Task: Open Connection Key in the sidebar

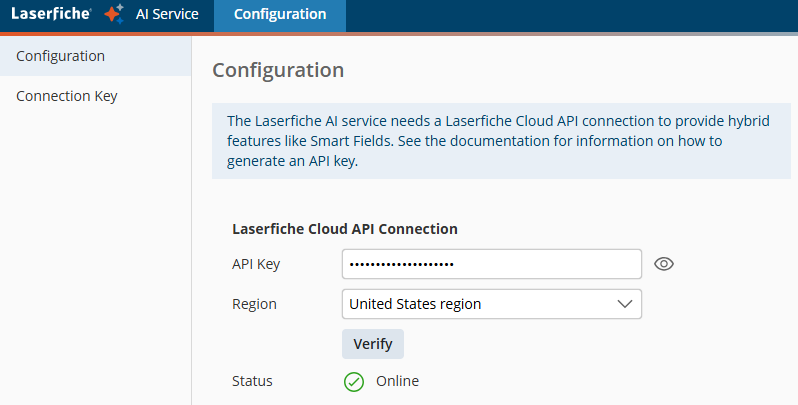Action: (x=67, y=96)
